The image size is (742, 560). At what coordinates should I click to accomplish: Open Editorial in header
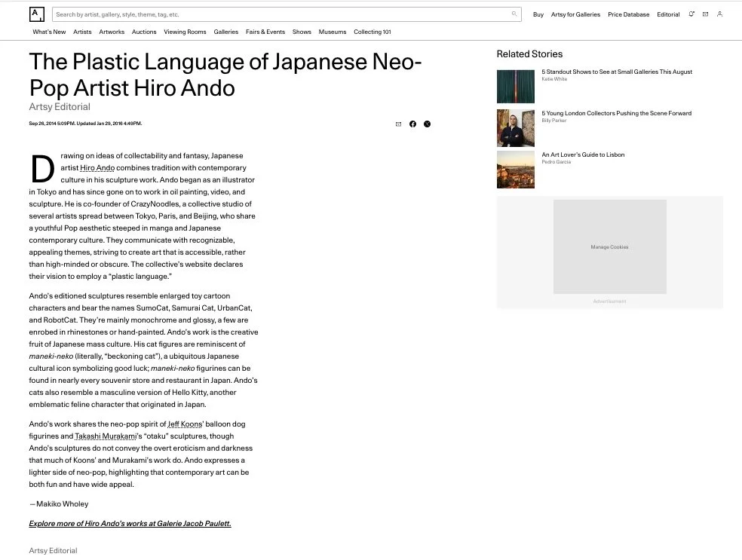[x=668, y=14]
